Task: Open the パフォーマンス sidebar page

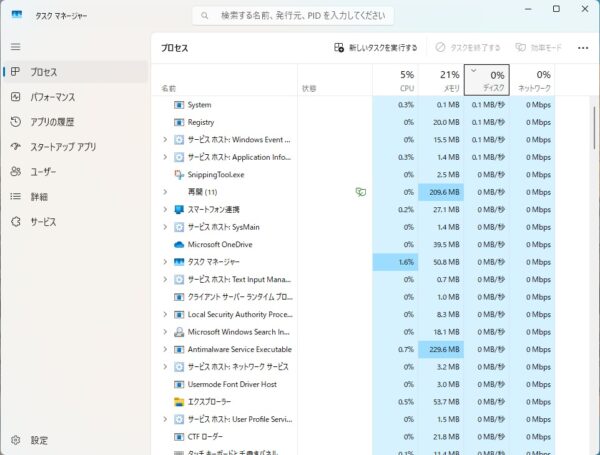Action: coord(75,97)
